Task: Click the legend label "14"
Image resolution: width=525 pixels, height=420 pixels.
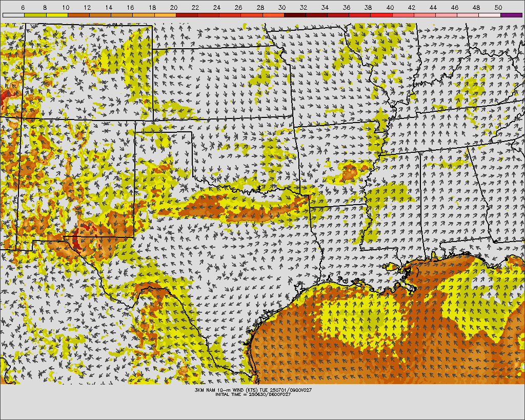Action: click(x=109, y=7)
